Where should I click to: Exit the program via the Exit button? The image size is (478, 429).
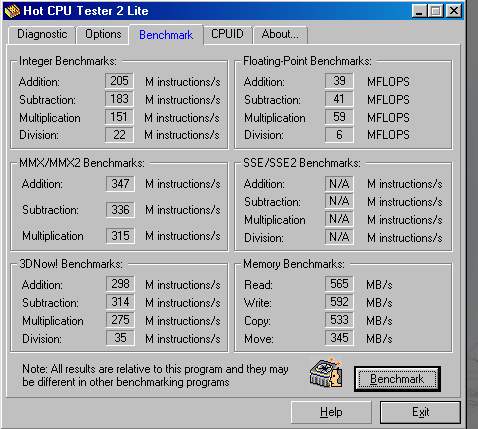coord(420,412)
